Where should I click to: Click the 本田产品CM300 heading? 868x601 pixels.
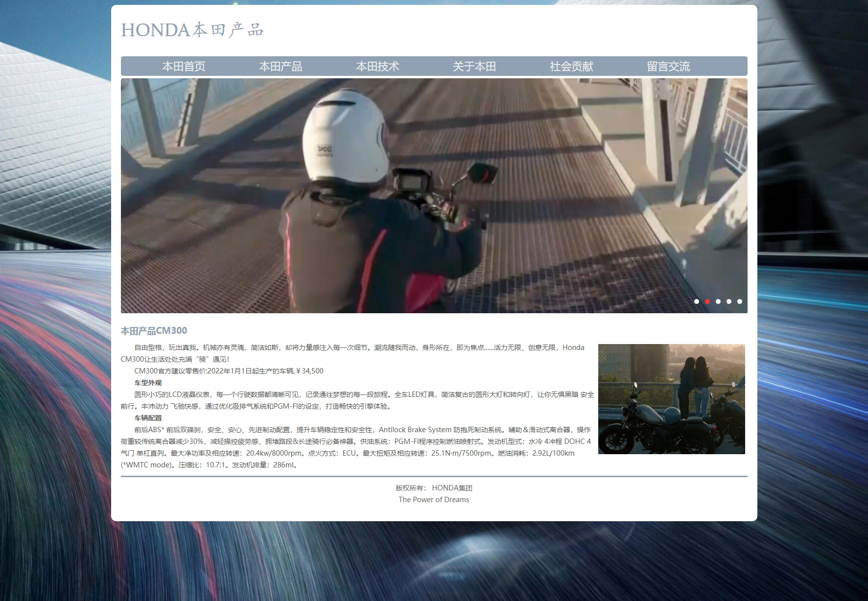tap(154, 331)
